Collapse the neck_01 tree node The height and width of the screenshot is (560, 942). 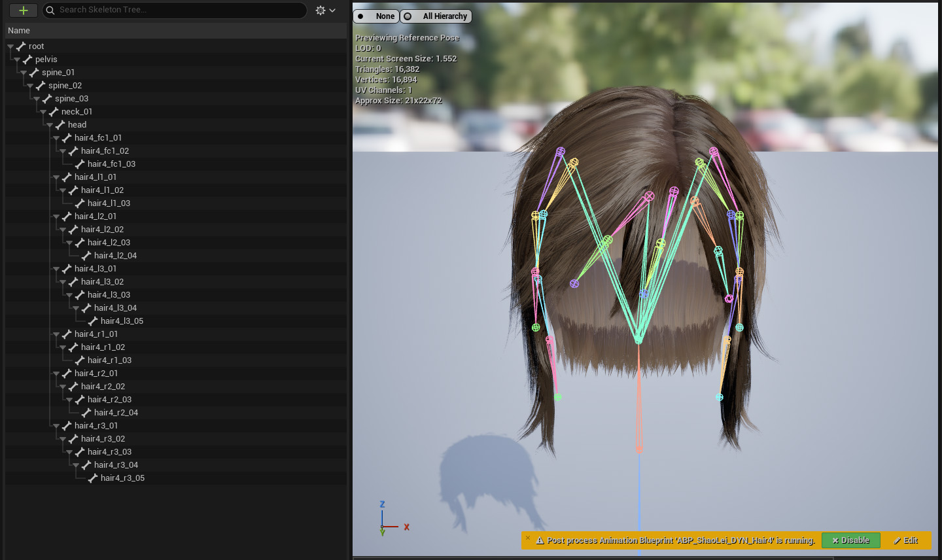pos(43,112)
